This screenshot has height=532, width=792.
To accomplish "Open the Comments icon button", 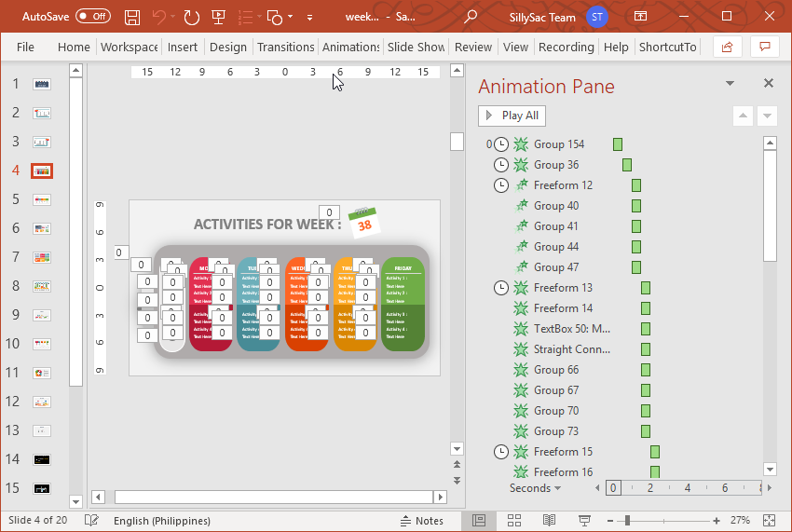I will coord(764,47).
